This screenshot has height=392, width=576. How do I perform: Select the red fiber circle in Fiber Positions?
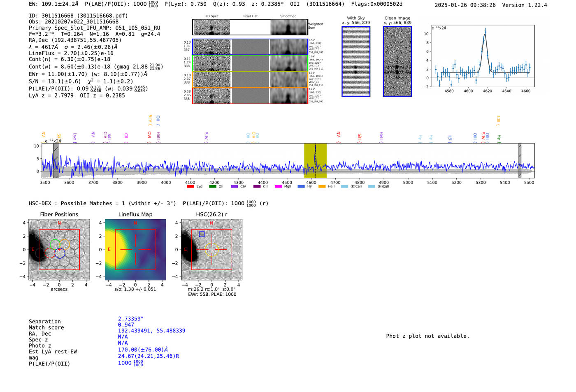coord(50,253)
